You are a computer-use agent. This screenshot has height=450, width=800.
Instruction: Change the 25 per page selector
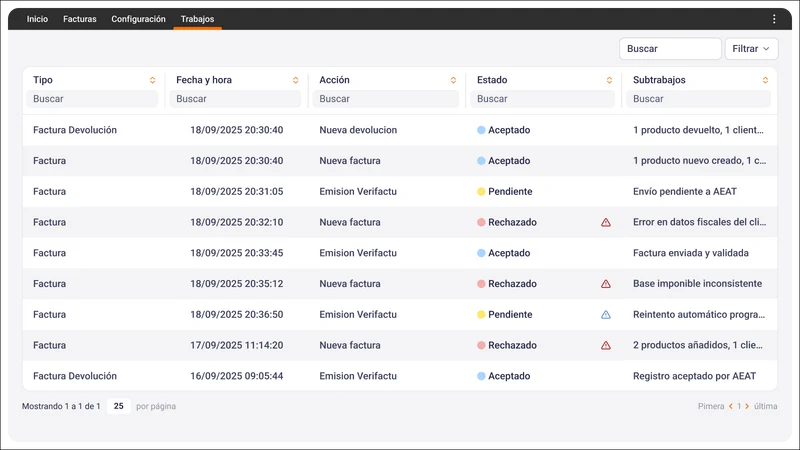coord(118,406)
